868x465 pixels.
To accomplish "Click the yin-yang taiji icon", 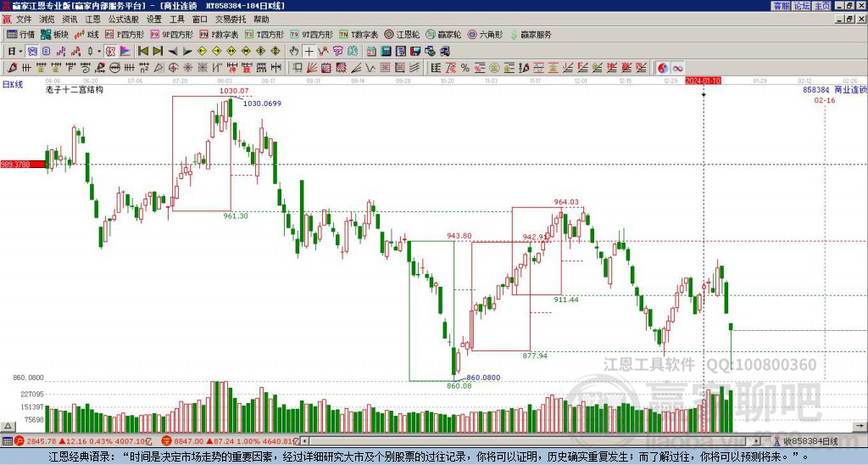I will [x=663, y=68].
